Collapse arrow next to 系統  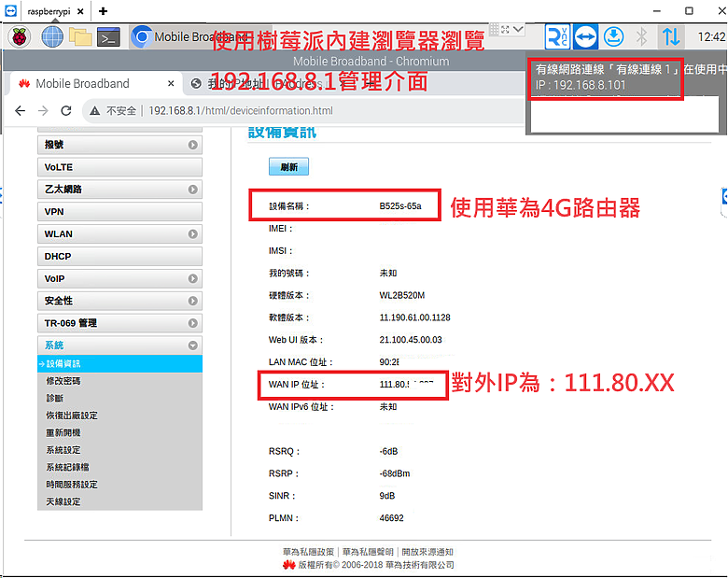point(192,345)
